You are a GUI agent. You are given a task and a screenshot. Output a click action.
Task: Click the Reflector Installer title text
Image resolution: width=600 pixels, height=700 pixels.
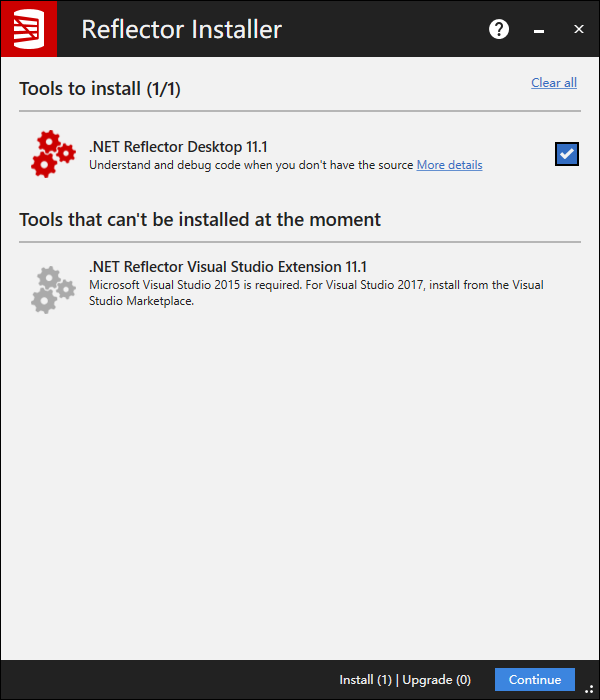tap(181, 29)
